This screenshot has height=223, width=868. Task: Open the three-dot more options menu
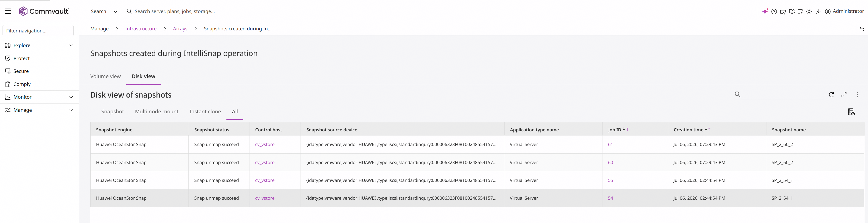click(857, 95)
